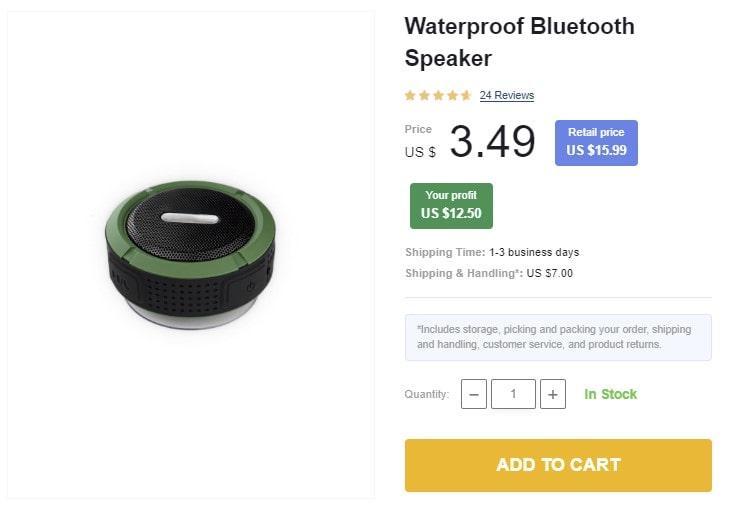The image size is (748, 505).
Task: Click the In Stock status label
Action: pyautogui.click(x=610, y=394)
